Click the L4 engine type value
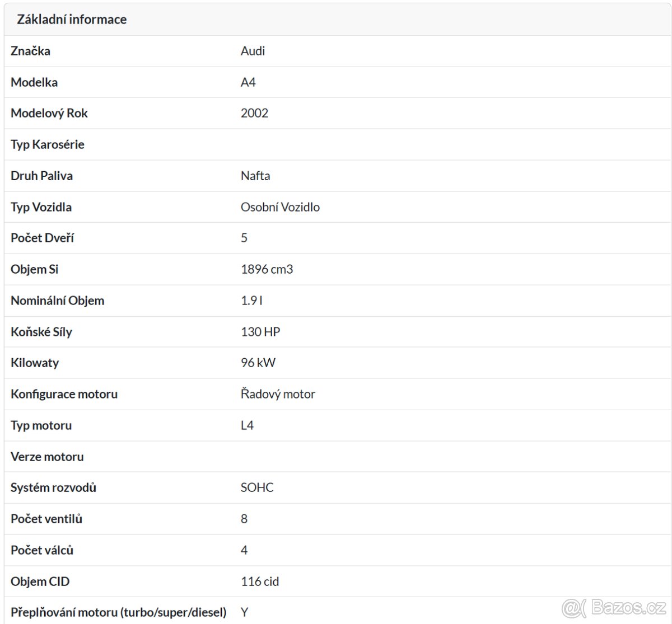This screenshot has width=672, height=624. [247, 425]
